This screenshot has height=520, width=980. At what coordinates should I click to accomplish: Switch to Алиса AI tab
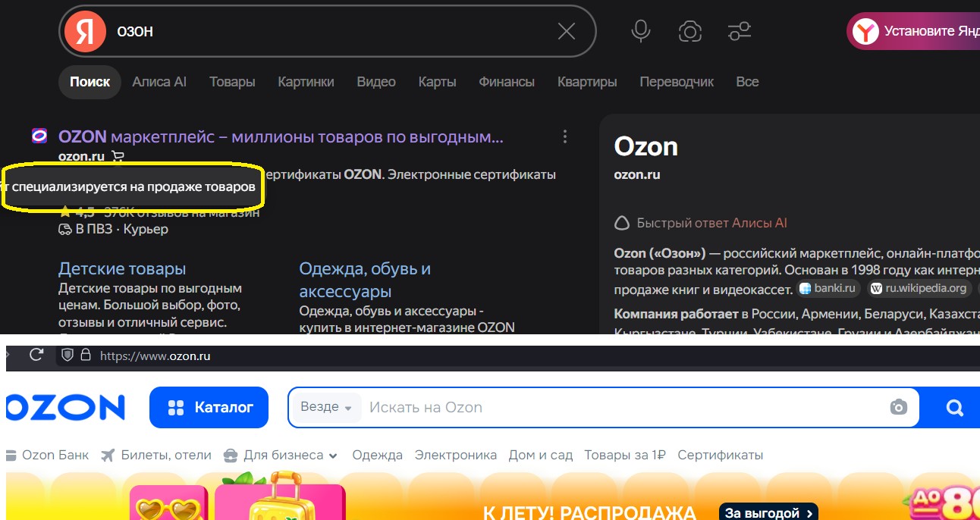[159, 82]
